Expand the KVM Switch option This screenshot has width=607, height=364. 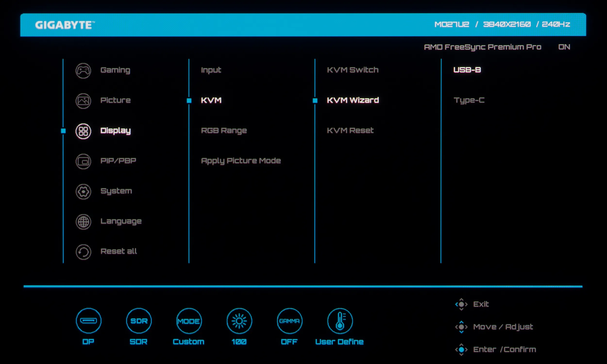(353, 70)
